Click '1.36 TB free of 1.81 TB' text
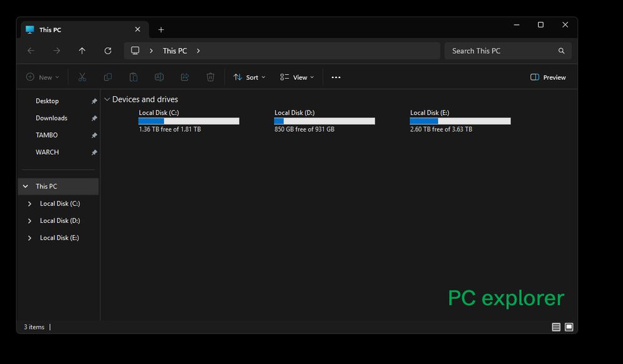Viewport: 623px width, 364px height. pyautogui.click(x=170, y=129)
